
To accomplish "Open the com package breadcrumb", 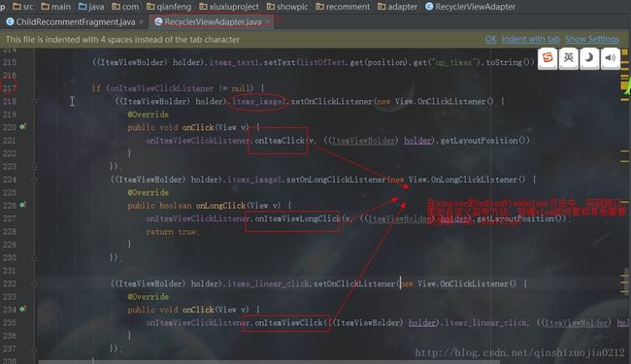I will tap(125, 7).
